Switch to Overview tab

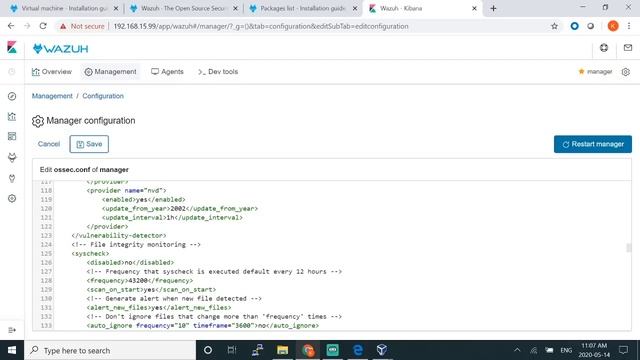(51, 72)
